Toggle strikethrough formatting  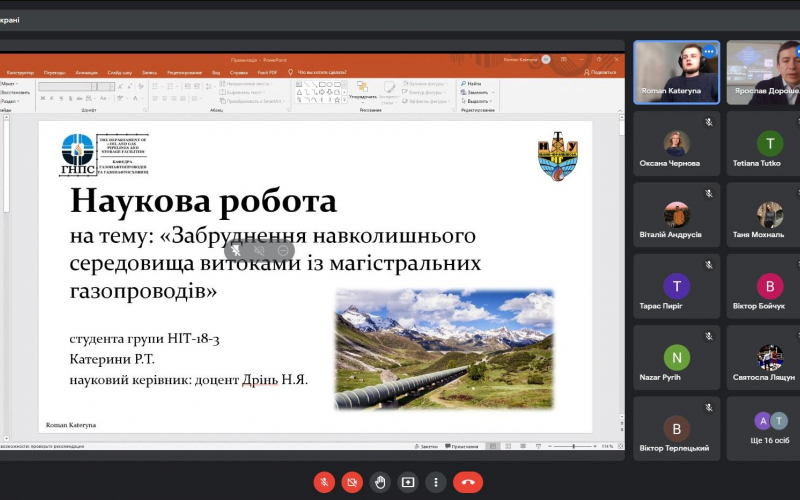tap(80, 98)
